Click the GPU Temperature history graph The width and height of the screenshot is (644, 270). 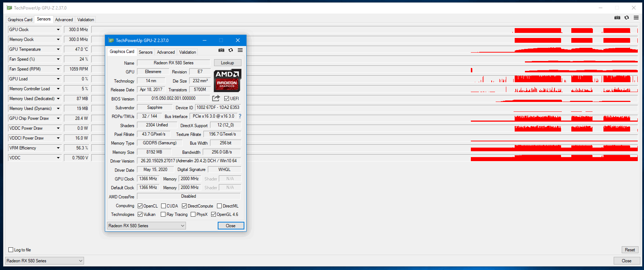click(x=365, y=49)
